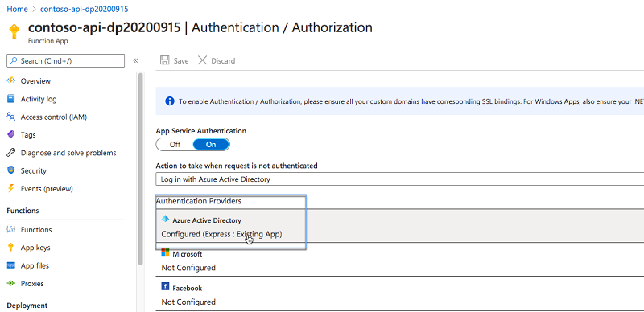This screenshot has height=312, width=644.
Task: Open Events (preview) in the sidebar
Action: (x=47, y=189)
